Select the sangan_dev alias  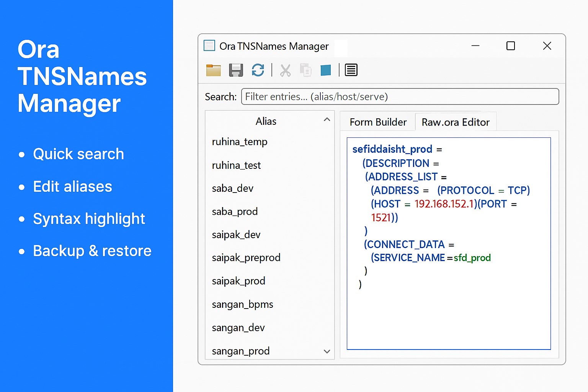[x=238, y=328]
